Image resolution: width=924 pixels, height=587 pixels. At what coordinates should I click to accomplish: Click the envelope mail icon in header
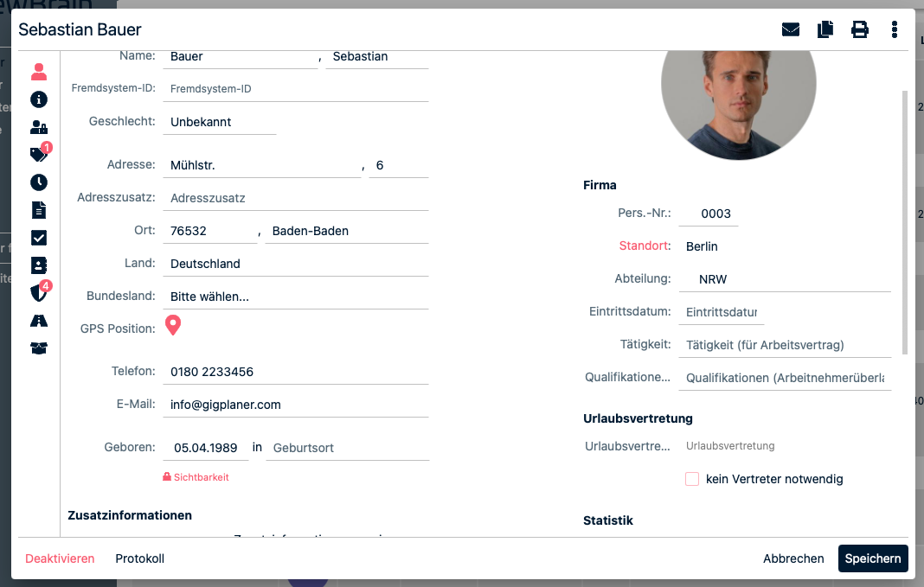coord(790,29)
